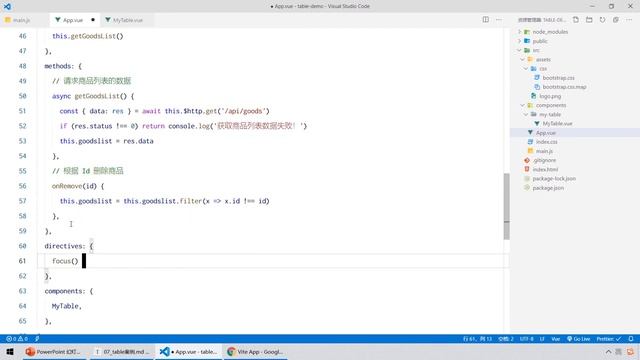Open .gitignore in the explorer

544,160
